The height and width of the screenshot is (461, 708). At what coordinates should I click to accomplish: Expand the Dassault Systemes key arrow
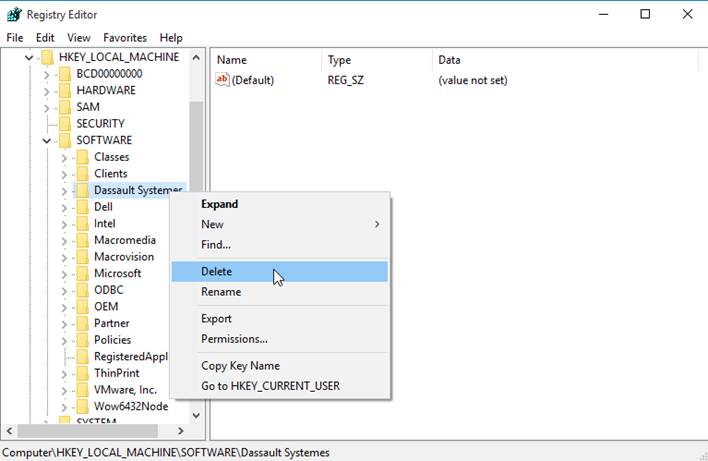tap(64, 191)
